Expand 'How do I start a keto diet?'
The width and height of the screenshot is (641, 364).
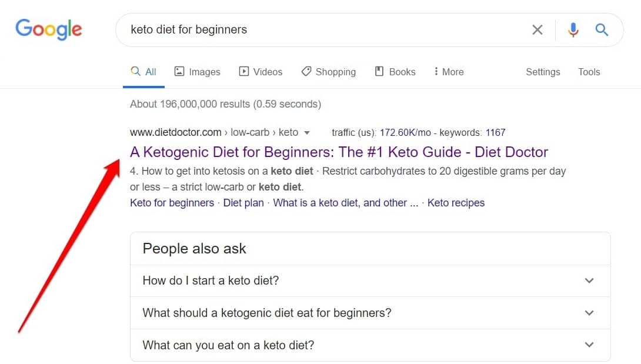(369, 280)
